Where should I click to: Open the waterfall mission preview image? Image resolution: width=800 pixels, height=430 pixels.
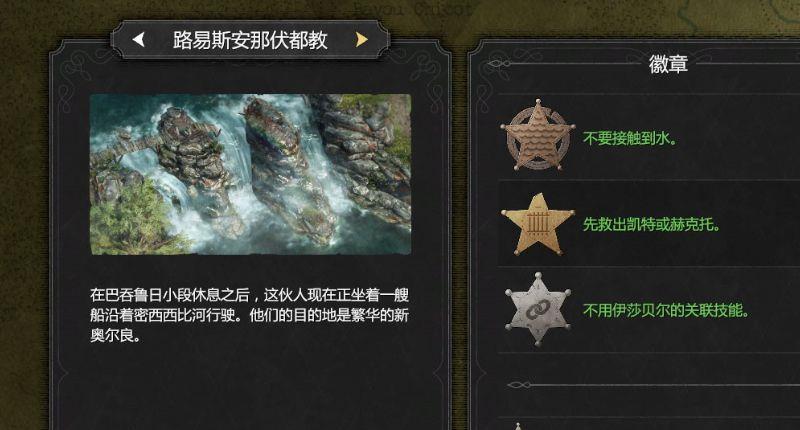[251, 174]
